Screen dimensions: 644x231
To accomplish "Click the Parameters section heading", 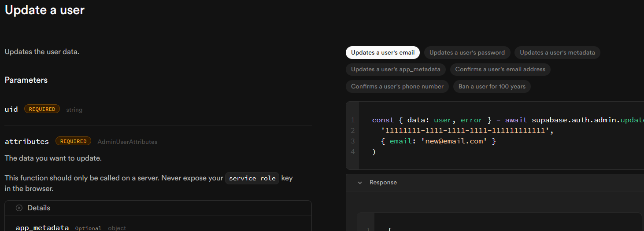I will tap(26, 80).
